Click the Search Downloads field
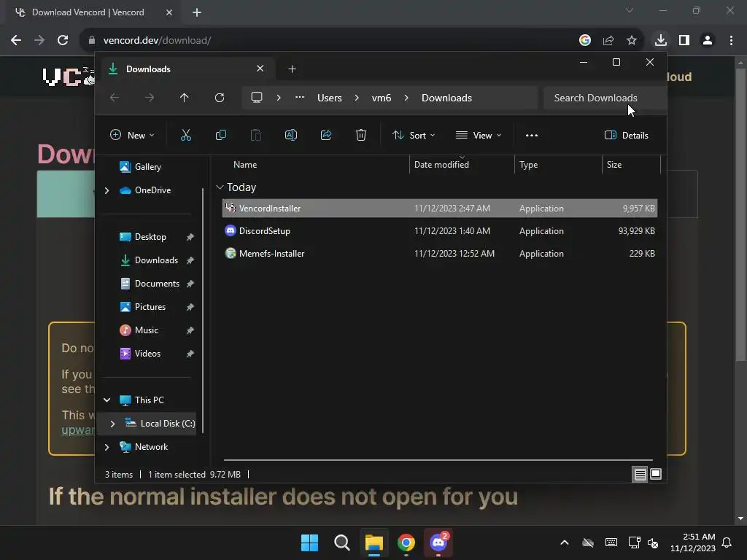Viewport: 747px width, 560px height. pyautogui.click(x=605, y=98)
